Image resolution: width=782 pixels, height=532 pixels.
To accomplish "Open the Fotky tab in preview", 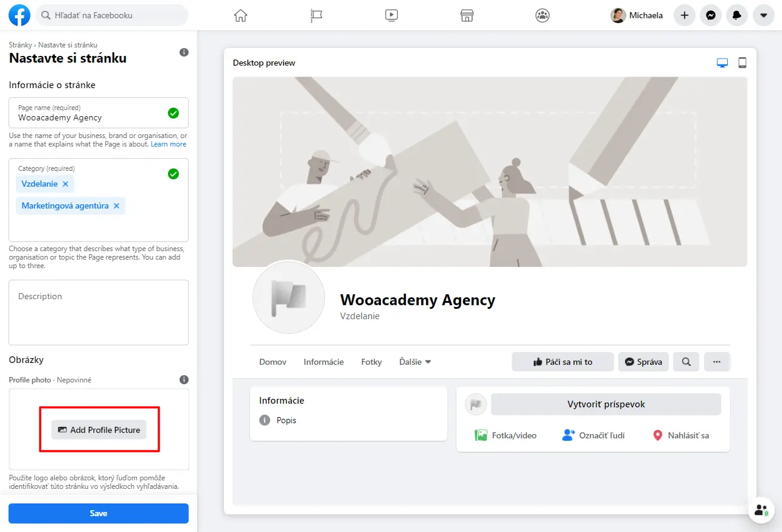I will click(371, 362).
